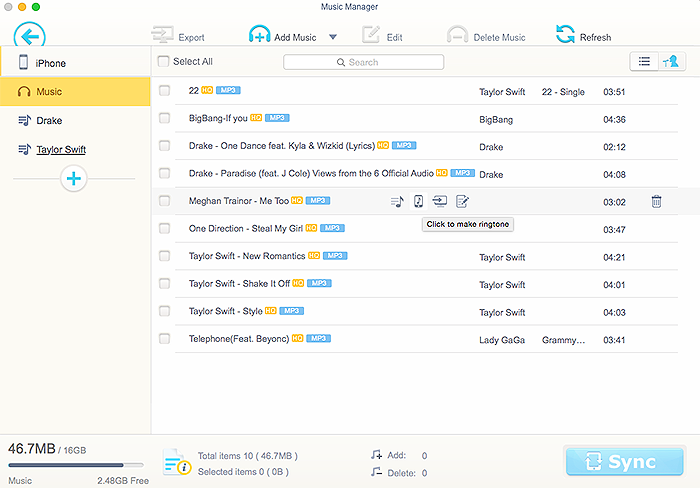Viewport: 700px width, 488px height.
Task: Click 'Total items 10 ( 46.7MB )' text
Action: [x=247, y=456]
